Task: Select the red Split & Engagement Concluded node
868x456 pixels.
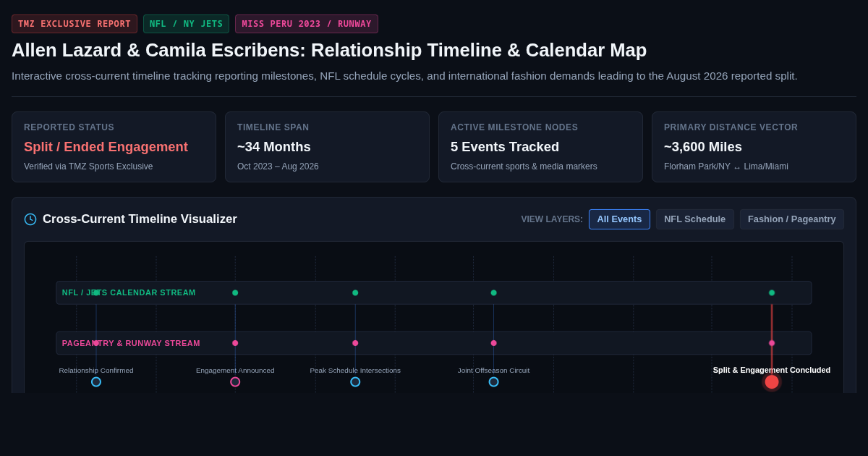Action: 772,381
